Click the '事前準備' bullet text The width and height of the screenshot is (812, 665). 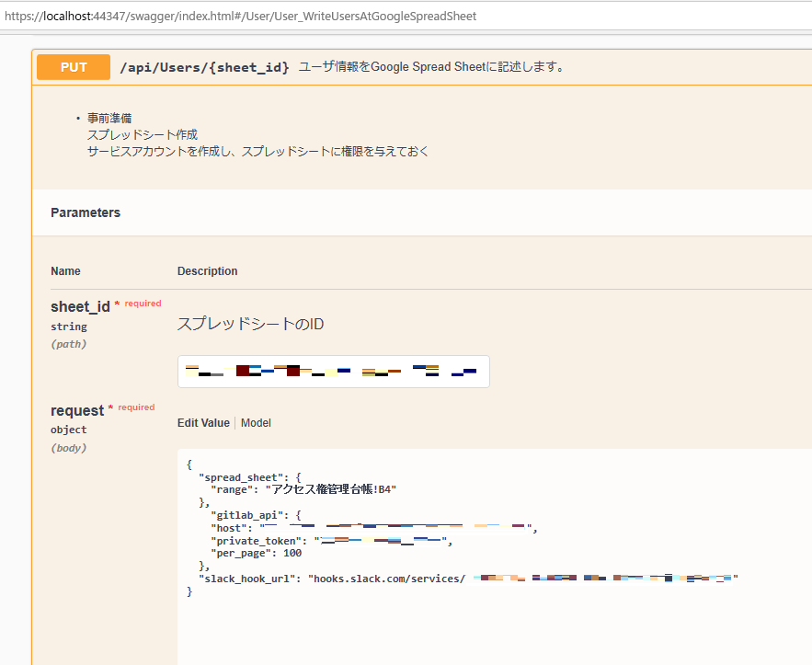click(x=109, y=118)
